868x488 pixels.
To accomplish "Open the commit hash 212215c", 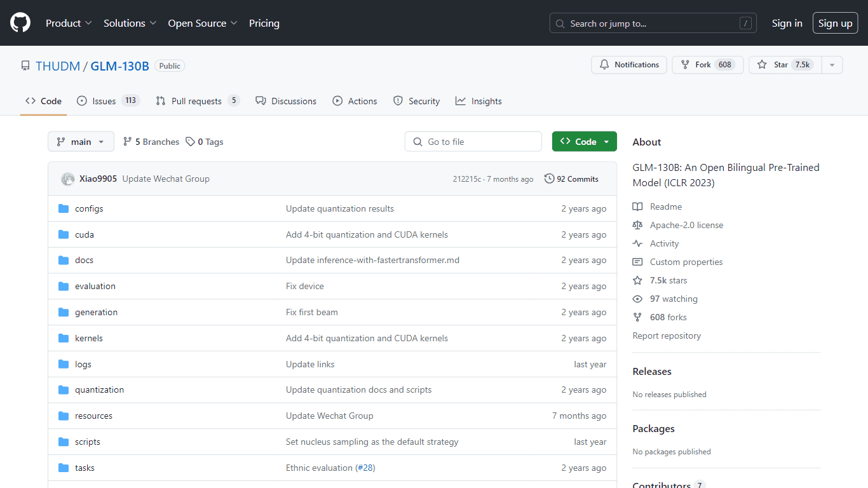I will point(467,179).
